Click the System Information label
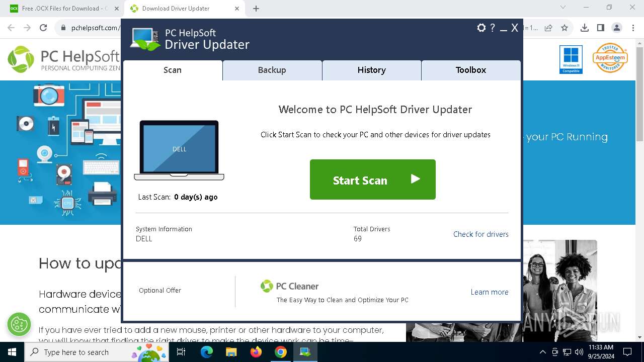Image resolution: width=644 pixels, height=362 pixels. coord(164,229)
